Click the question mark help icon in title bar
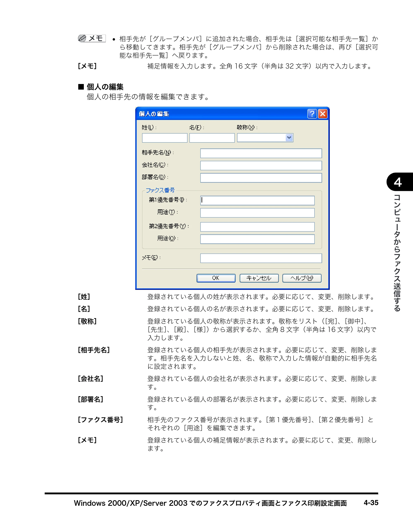 312,114
